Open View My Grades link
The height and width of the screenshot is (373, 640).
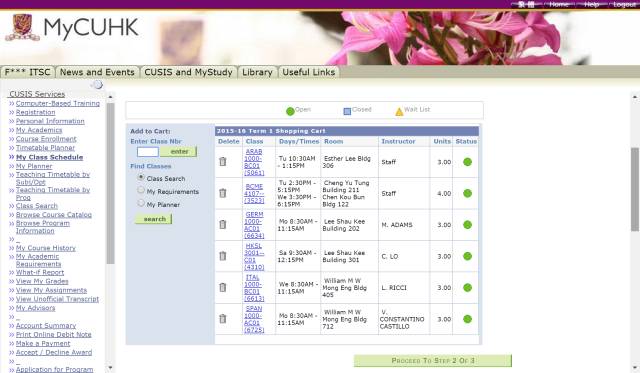coord(42,281)
